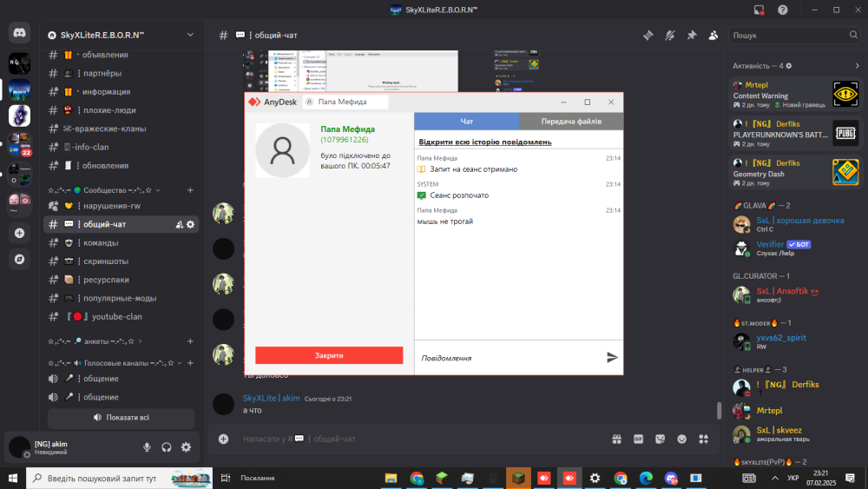Toggle member list icon in header

coord(713,35)
